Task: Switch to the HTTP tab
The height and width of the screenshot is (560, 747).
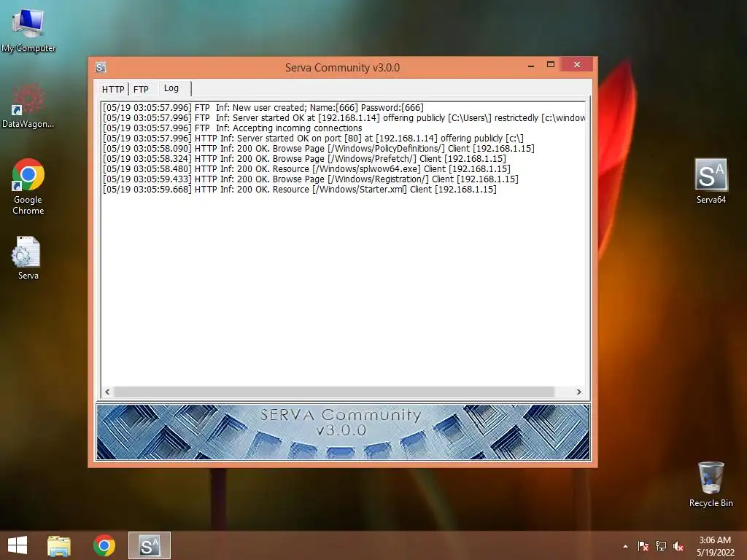Action: tap(113, 89)
